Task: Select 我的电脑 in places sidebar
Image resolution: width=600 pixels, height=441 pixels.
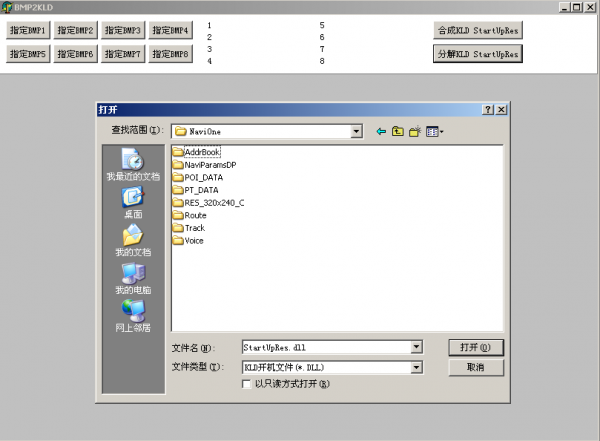Action: [x=133, y=279]
